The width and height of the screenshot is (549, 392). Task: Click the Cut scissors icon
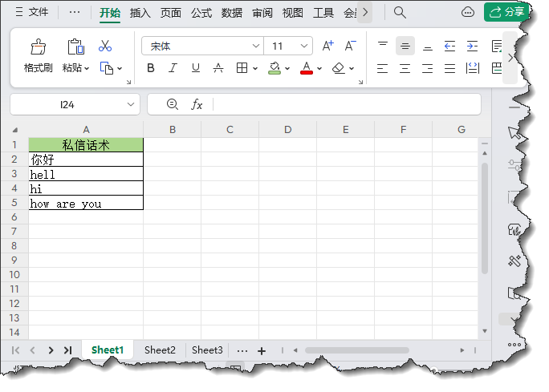tap(105, 46)
